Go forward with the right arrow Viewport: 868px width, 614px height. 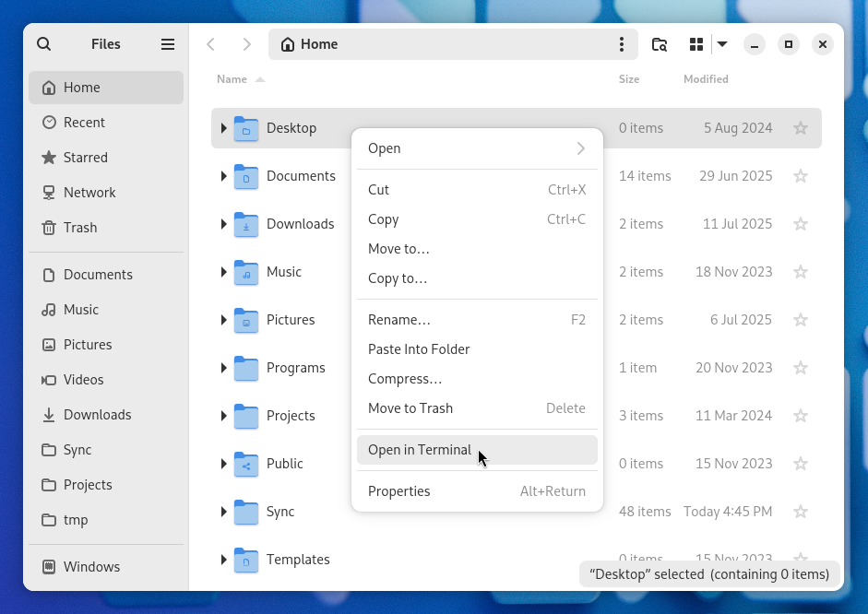(x=247, y=44)
